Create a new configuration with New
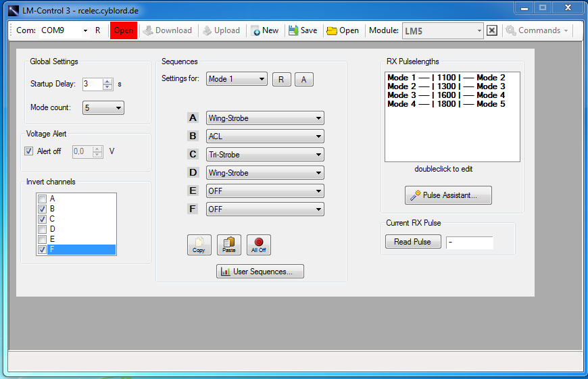The width and height of the screenshot is (588, 379). 265,30
